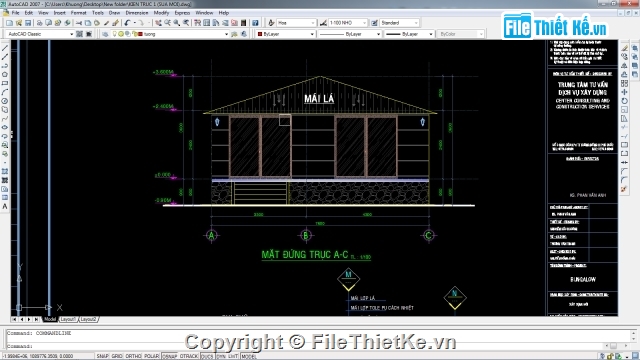Switch to the Layout2 tab
Screen dimensions: 640x360
point(89,319)
